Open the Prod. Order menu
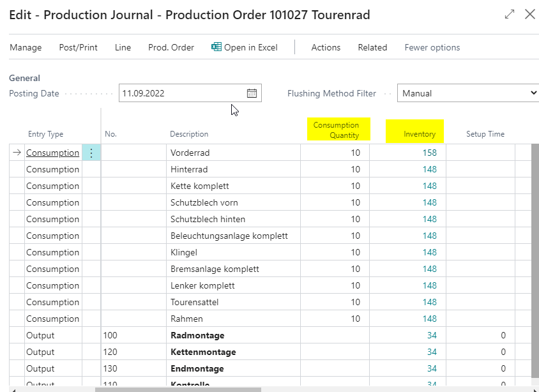Screen dimensions: 539x392 point(171,47)
